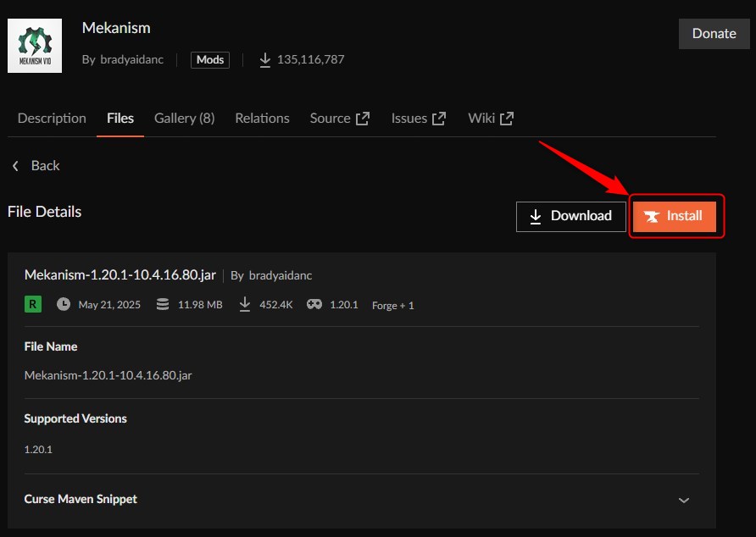The width and height of the screenshot is (756, 537).
Task: Click the Supported Versions section label
Action: tap(75, 418)
